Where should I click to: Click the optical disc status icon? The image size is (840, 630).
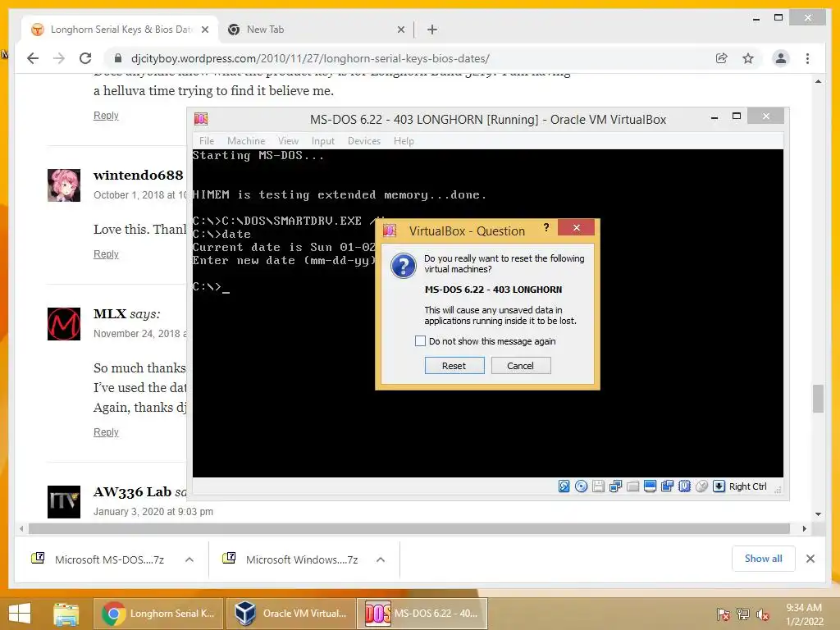pyautogui.click(x=581, y=486)
